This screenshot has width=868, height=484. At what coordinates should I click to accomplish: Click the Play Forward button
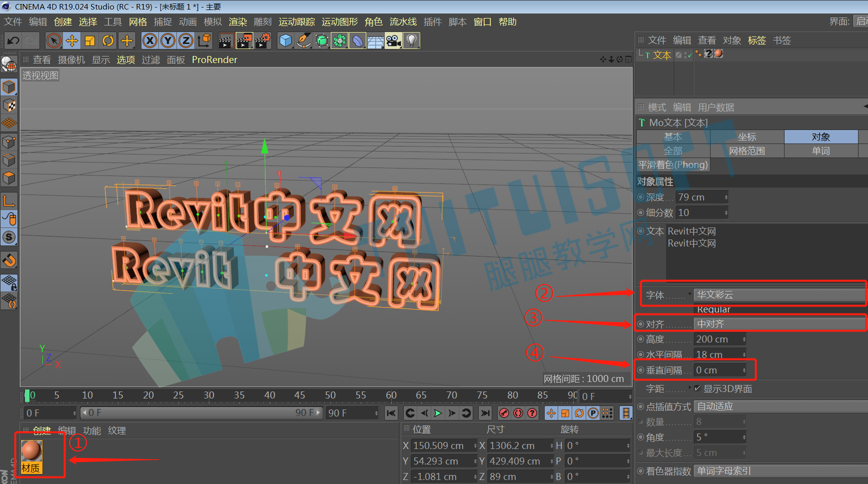point(438,413)
